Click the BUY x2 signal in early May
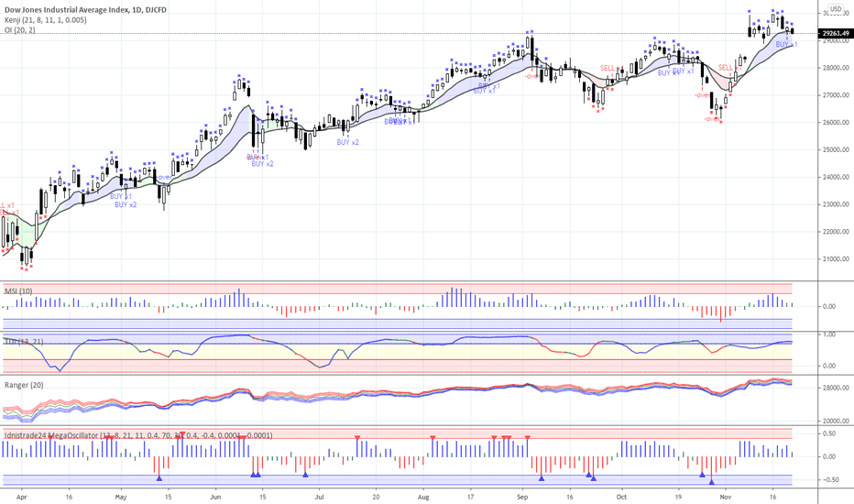Screen dimensions: 854x504 coord(126,205)
